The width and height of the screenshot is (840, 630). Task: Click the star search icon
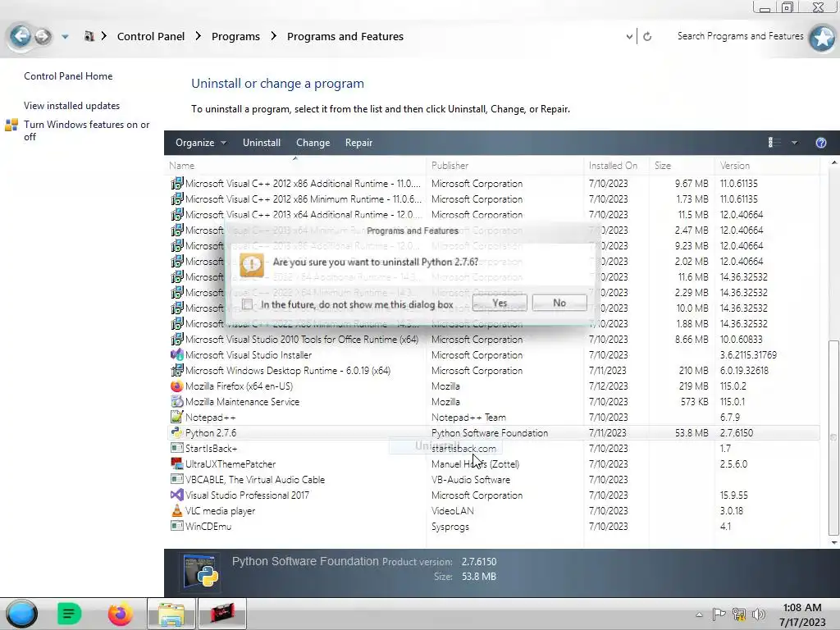[822, 38]
